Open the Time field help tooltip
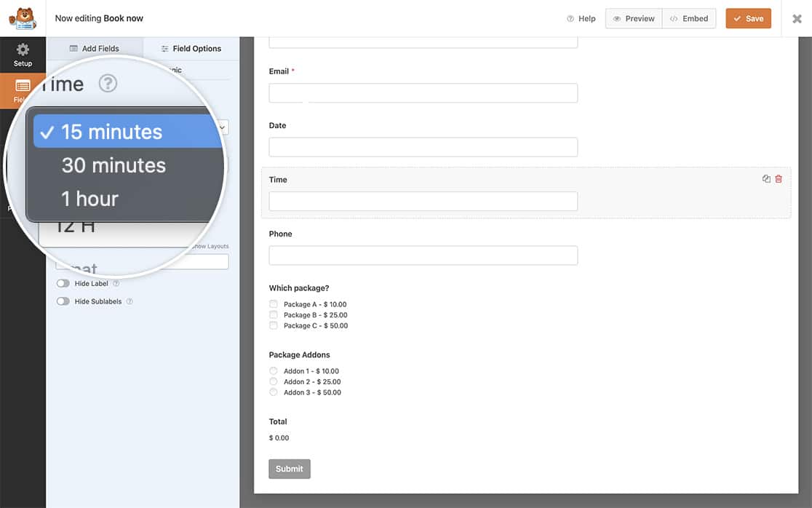 pyautogui.click(x=108, y=83)
